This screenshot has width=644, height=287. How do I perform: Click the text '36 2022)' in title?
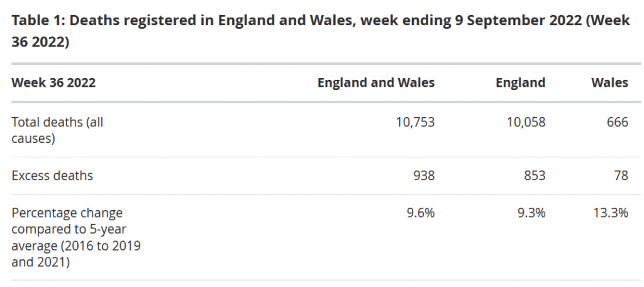click(40, 42)
